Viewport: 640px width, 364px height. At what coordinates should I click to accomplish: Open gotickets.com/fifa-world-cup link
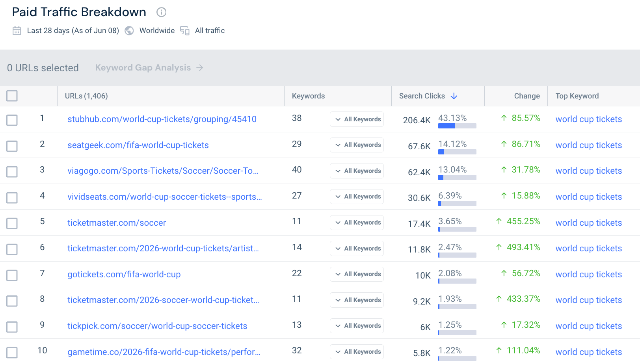(x=124, y=275)
